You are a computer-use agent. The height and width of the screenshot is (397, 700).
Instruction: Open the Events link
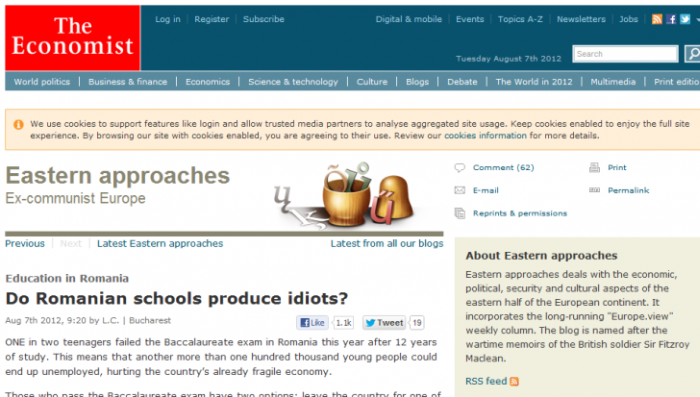coord(470,19)
